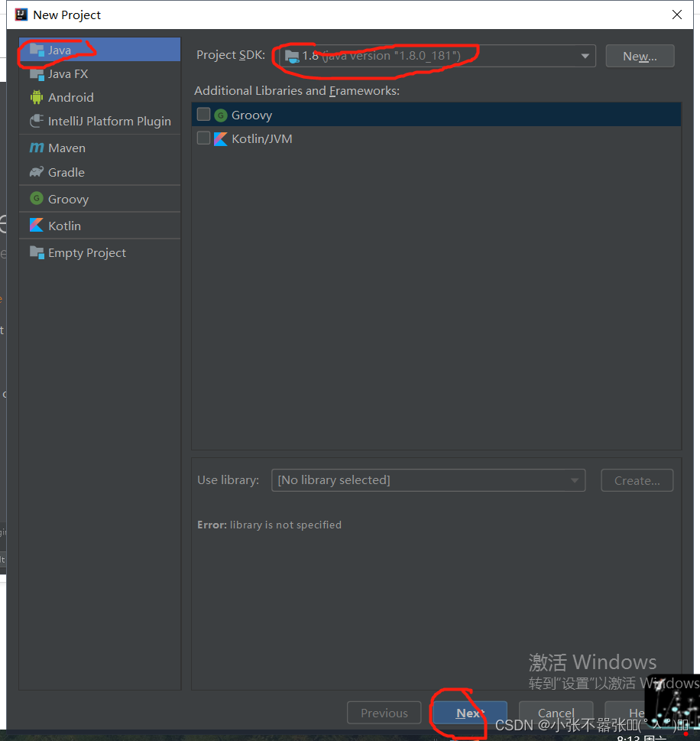Click the Kotlin logo in left list
700x741 pixels.
point(37,225)
